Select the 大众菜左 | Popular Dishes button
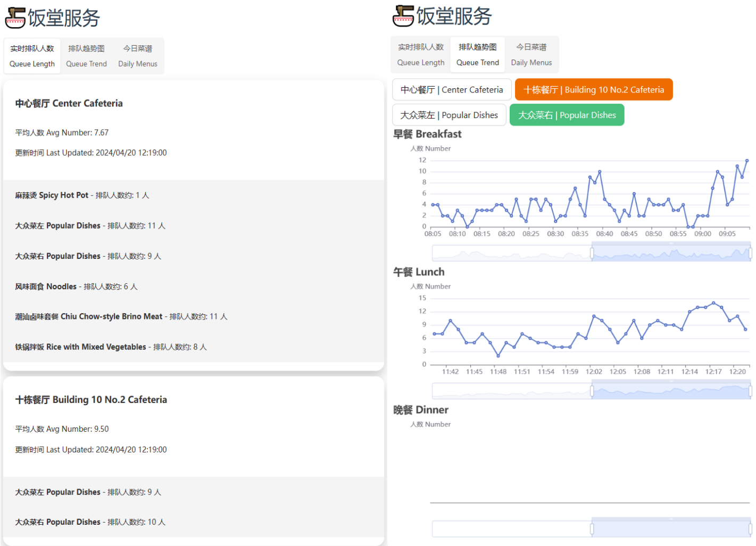Image resolution: width=756 pixels, height=546 pixels. coord(449,115)
